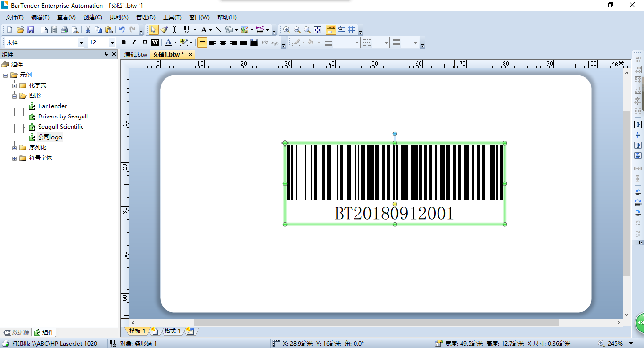Select the 公司logo component item

(50, 137)
